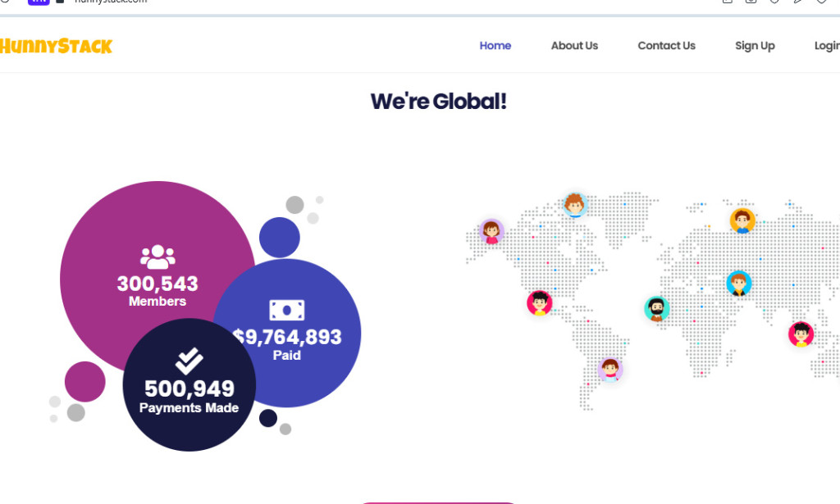Image resolution: width=840 pixels, height=504 pixels.
Task: Click the purple VPN badge in address bar
Action: [39, 2]
